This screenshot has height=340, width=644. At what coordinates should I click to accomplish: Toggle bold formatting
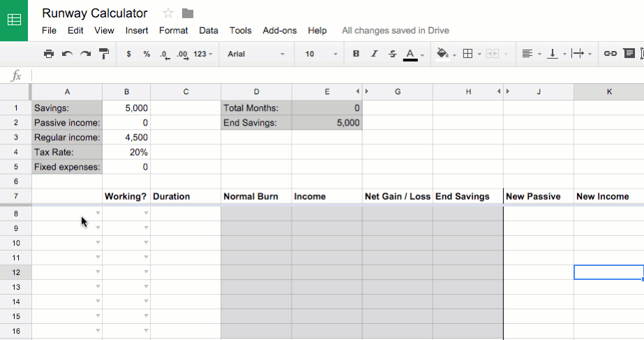point(356,54)
